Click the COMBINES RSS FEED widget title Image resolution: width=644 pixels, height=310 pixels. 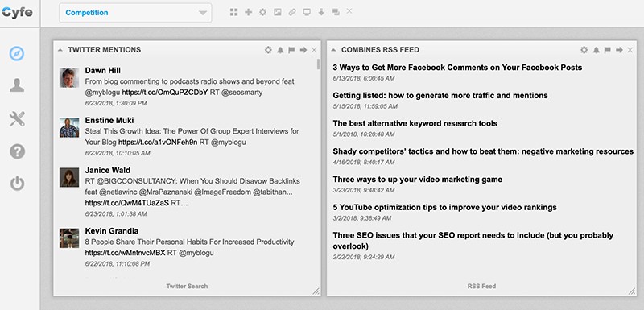[380, 50]
